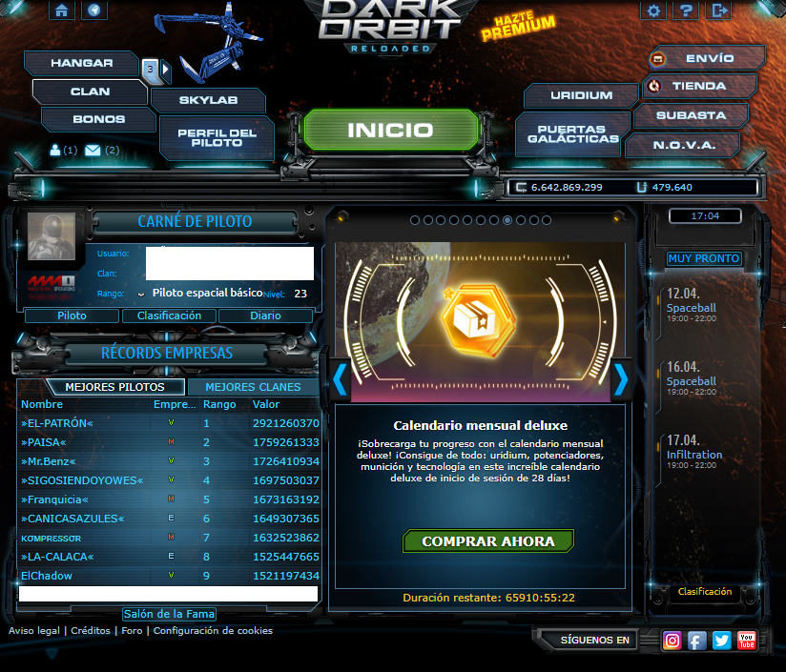
Task: Click the yellow Clasificación button under events
Action: (705, 591)
